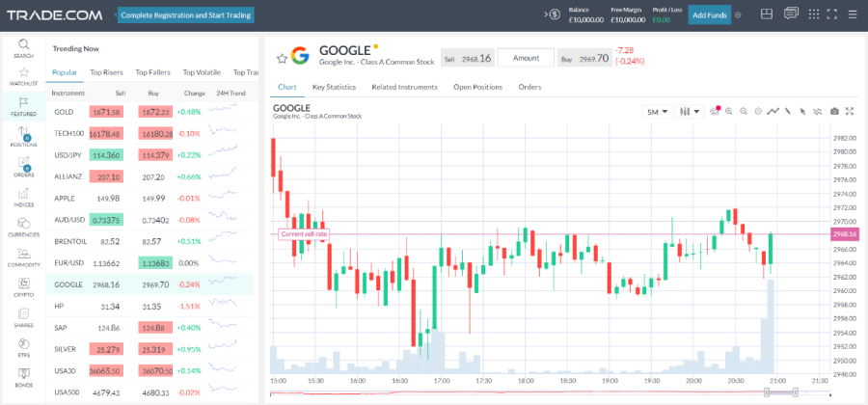
Task: Click Complete Registration and Start Trading
Action: [186, 14]
